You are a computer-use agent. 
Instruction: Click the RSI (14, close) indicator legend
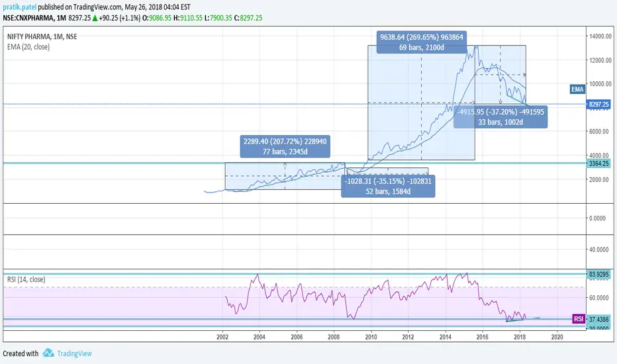26,279
